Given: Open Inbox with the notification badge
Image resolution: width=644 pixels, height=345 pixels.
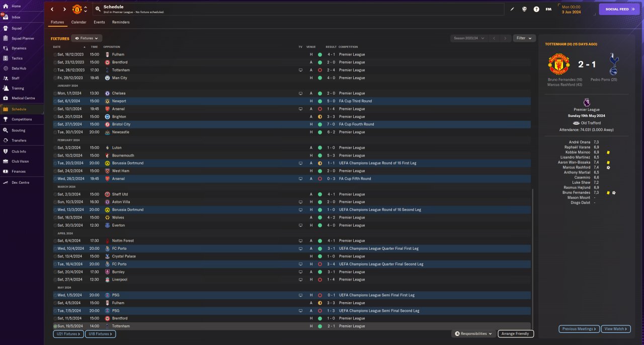Looking at the screenshot, I should [x=22, y=17].
